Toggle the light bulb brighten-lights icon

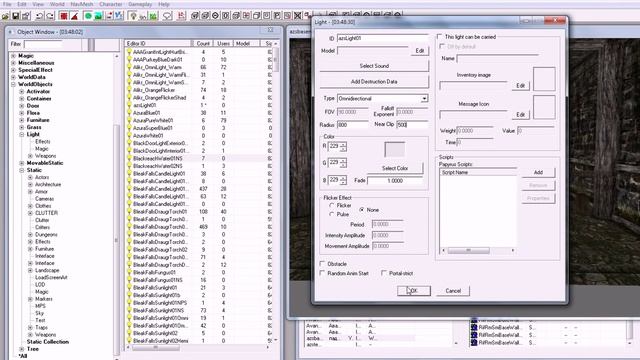tap(133, 16)
